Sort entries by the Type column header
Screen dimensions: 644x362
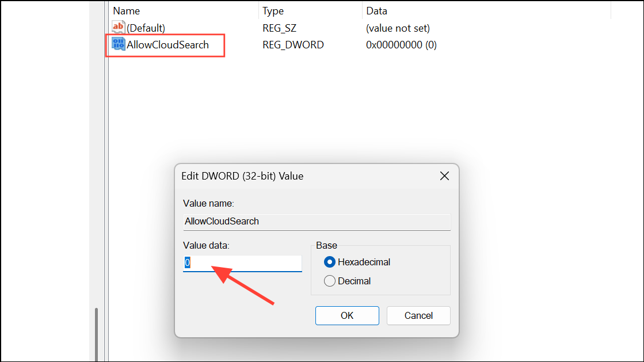(274, 11)
